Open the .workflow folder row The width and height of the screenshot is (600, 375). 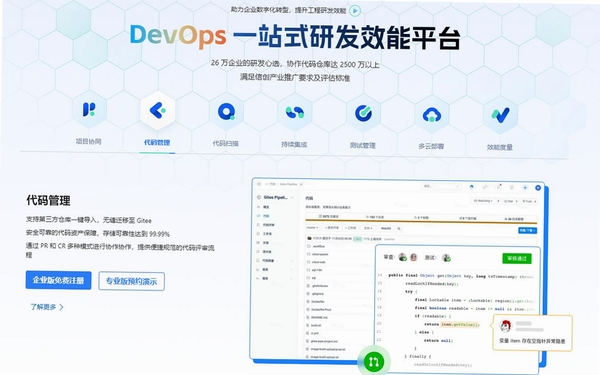(x=339, y=246)
